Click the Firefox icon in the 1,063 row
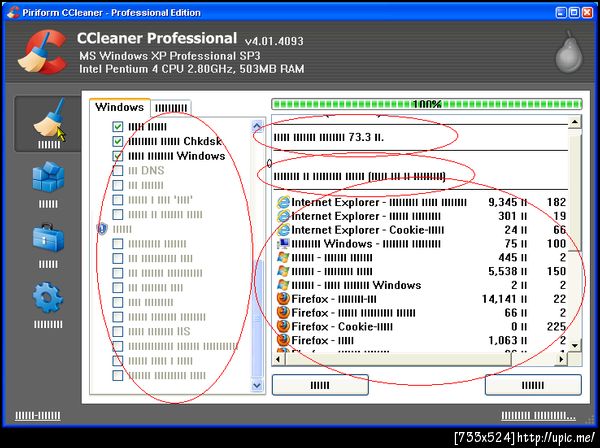Screen dimensions: 600x448 click(283, 340)
